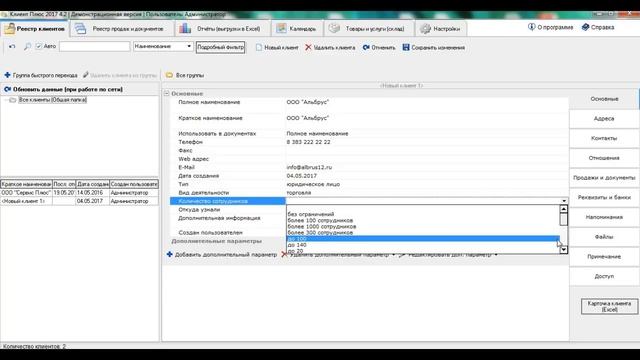Open the Справка help

tap(598, 27)
